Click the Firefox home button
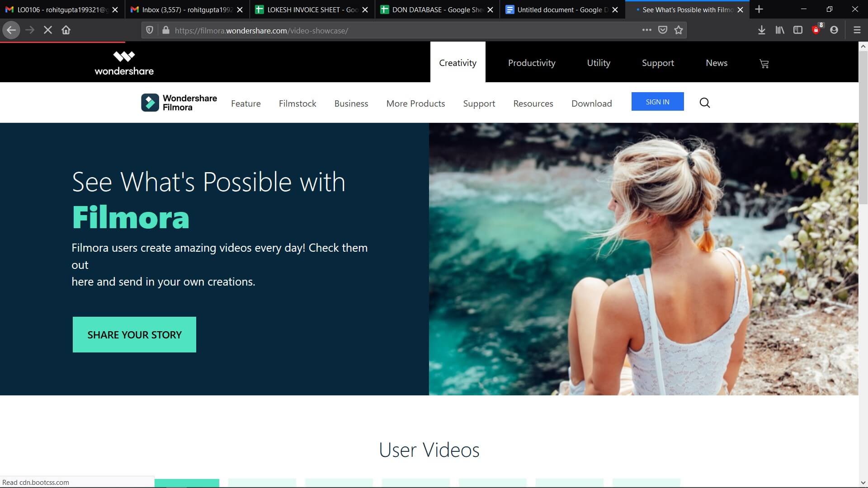The height and width of the screenshot is (488, 868). tap(66, 30)
